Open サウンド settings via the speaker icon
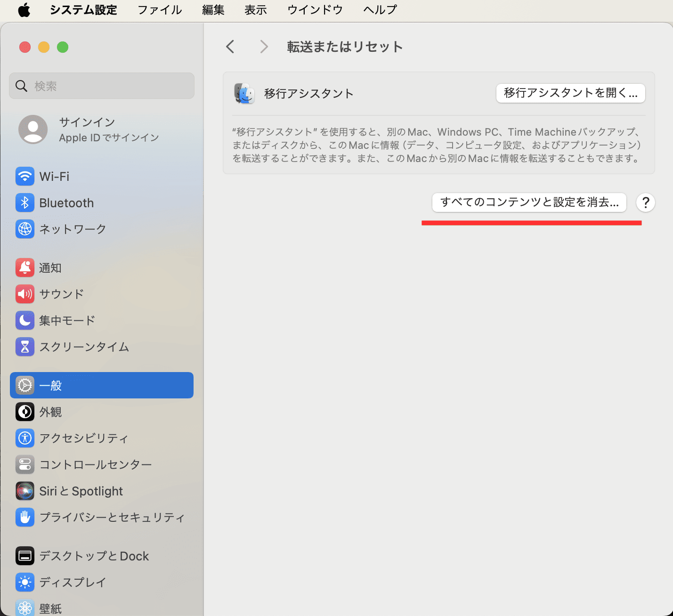Image resolution: width=673 pixels, height=616 pixels. pyautogui.click(x=25, y=294)
